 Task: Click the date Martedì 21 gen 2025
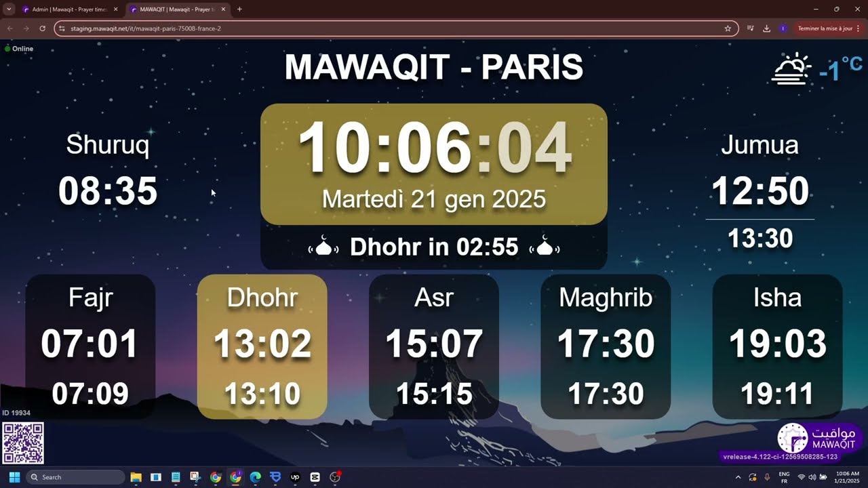tap(434, 199)
